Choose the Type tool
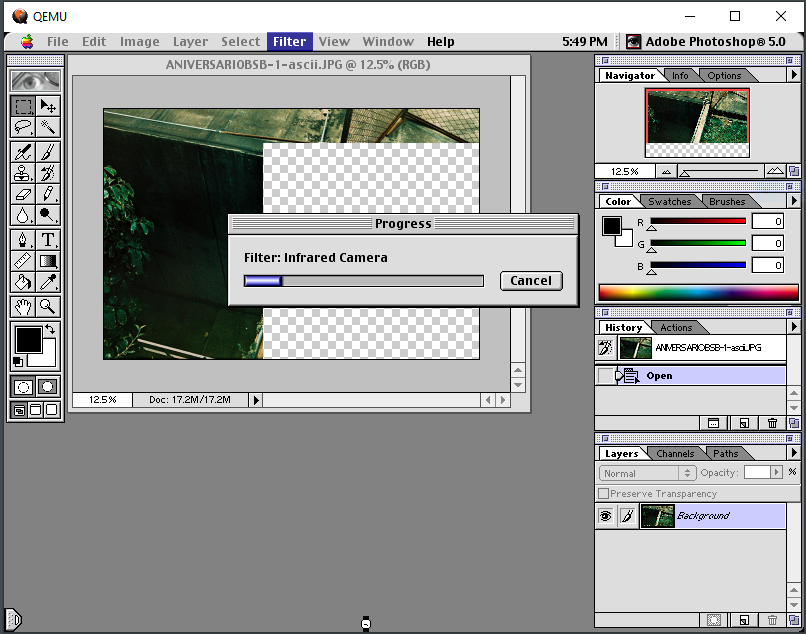806x634 pixels. [x=48, y=240]
